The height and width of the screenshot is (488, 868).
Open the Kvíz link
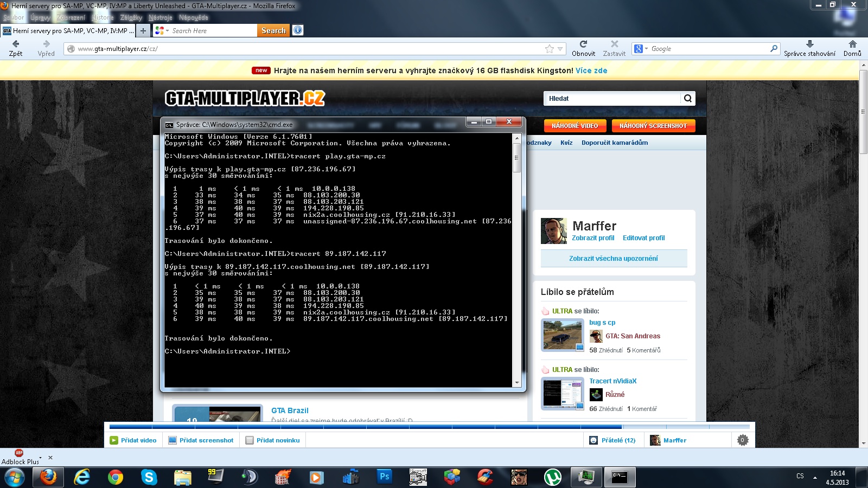pyautogui.click(x=566, y=143)
